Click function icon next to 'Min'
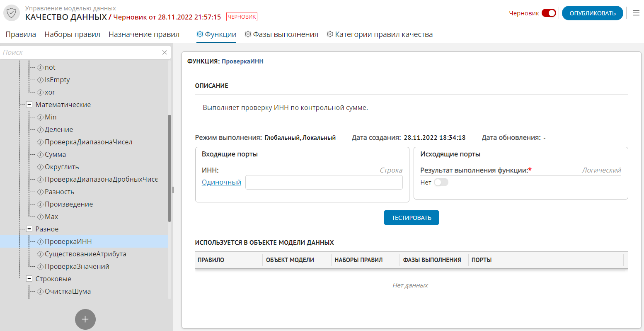The image size is (644, 331). pyautogui.click(x=40, y=117)
